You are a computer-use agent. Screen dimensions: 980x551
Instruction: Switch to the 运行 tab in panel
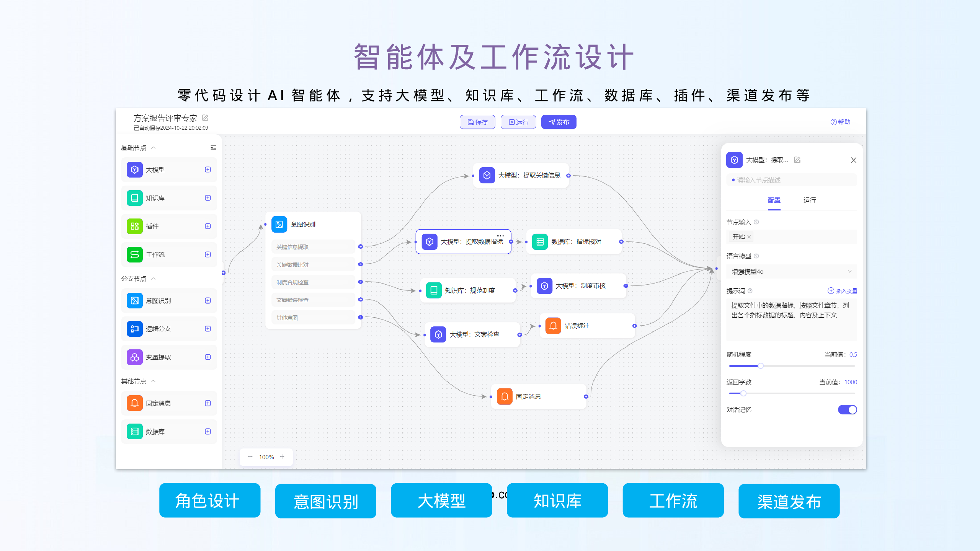pos(809,200)
